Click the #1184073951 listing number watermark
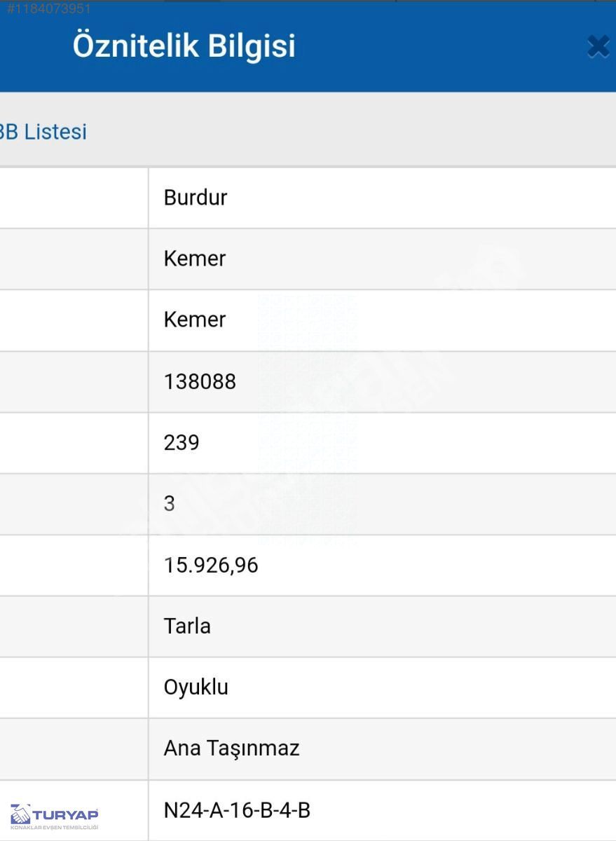 tap(48, 8)
